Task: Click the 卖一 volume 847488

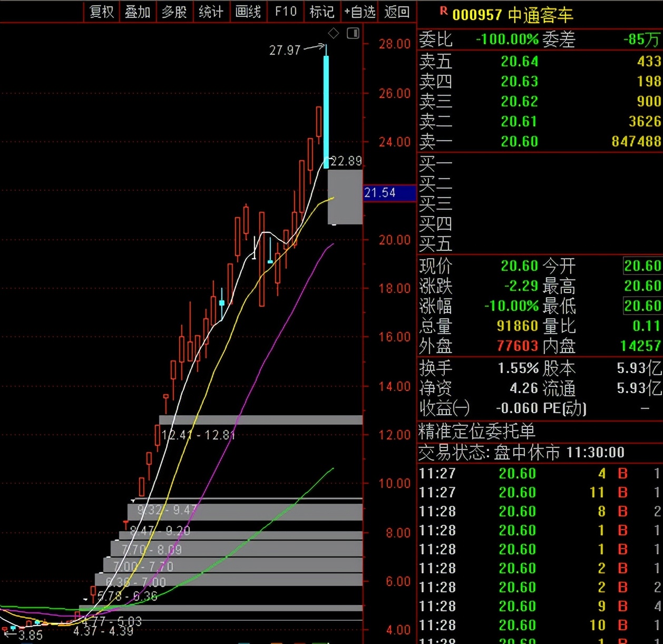Action: (636, 142)
